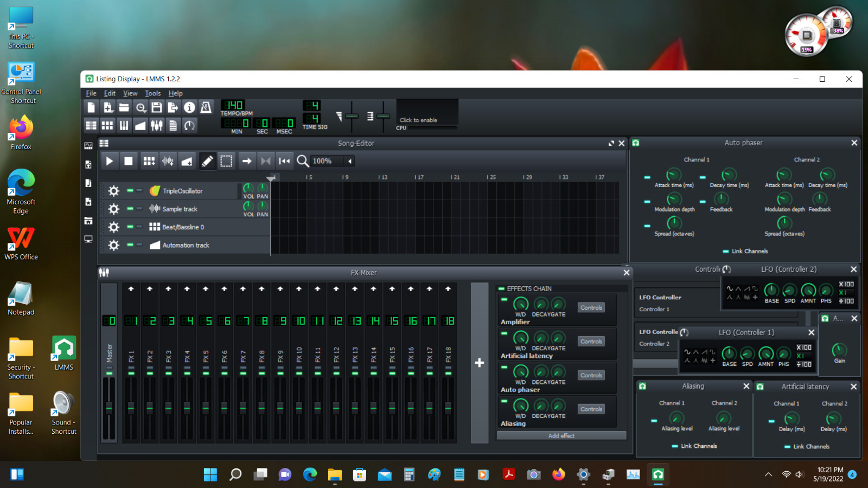Open Controls for the Aliasing effect
Image resolution: width=868 pixels, height=488 pixels.
coord(591,409)
